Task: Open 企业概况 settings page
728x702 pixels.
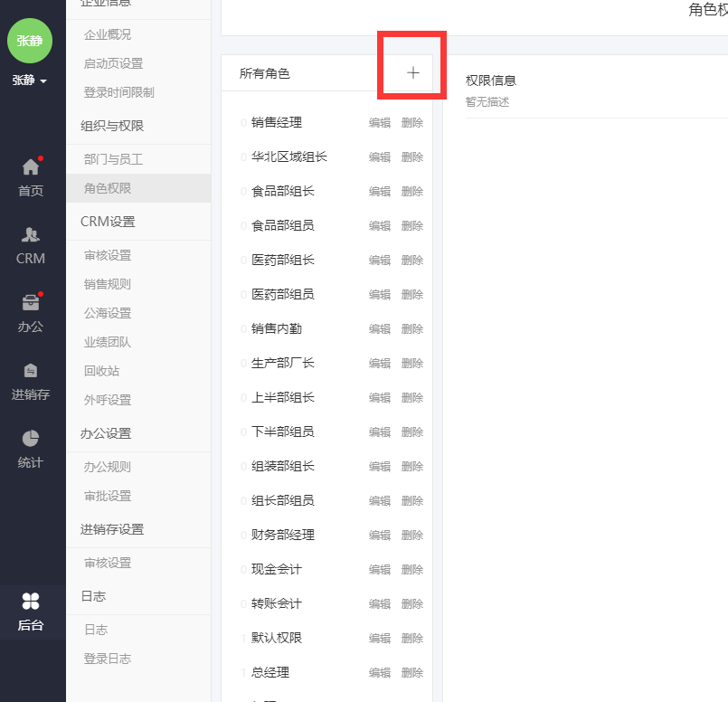Action: coord(108,34)
